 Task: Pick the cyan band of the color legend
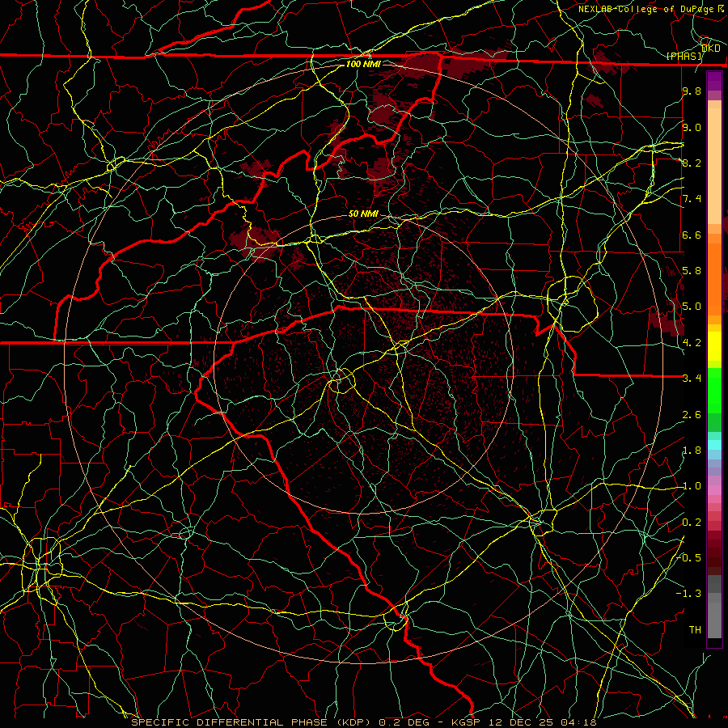(714, 445)
